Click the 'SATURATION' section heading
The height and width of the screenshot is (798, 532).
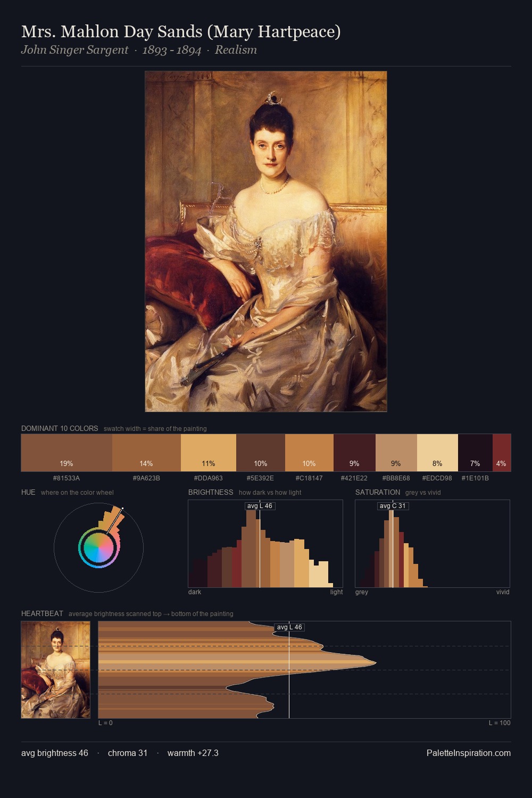pyautogui.click(x=378, y=492)
